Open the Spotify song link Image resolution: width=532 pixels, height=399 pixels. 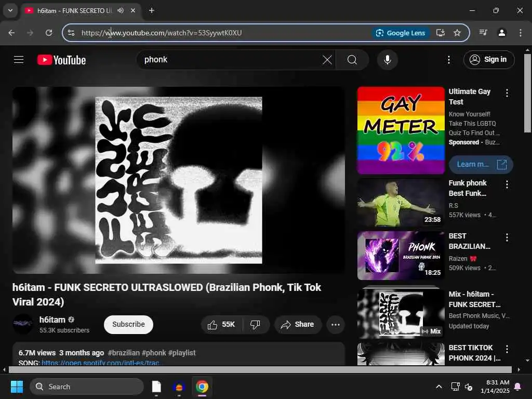(101, 362)
